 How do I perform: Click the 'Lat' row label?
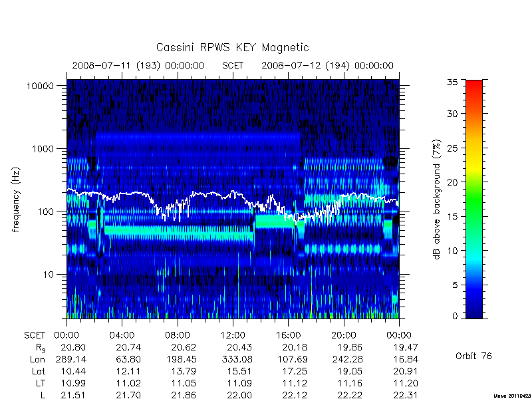coord(39,372)
